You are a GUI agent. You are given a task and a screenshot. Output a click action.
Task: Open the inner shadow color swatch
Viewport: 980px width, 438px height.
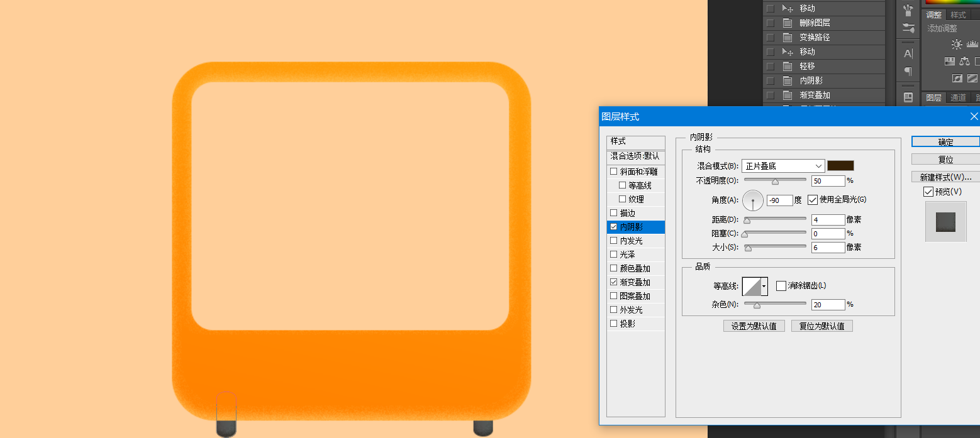(840, 166)
